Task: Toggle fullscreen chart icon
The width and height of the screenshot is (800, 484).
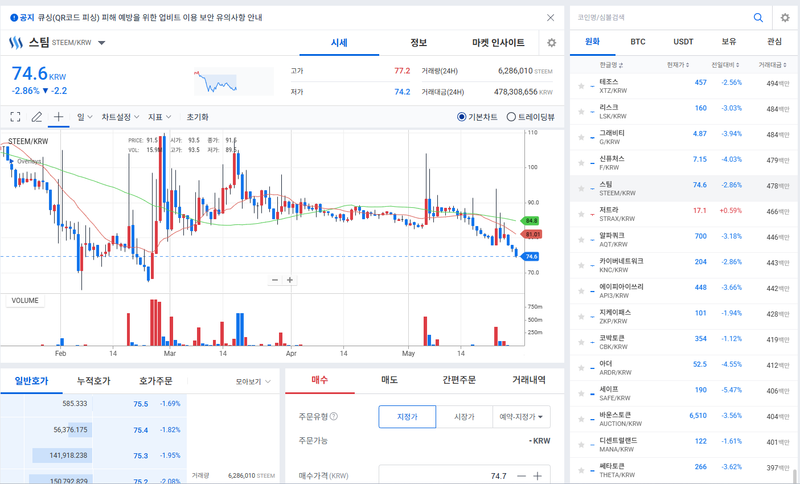Action: (15, 117)
